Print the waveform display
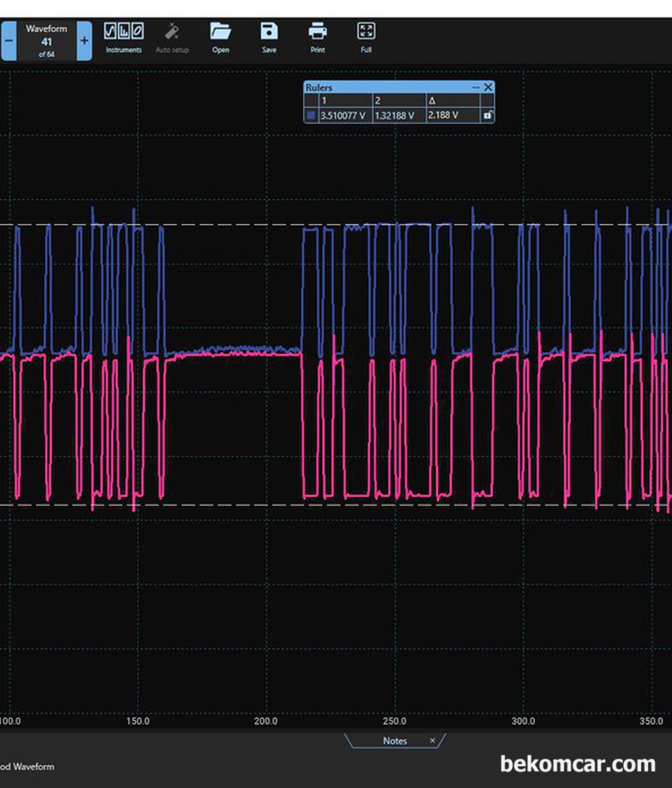The height and width of the screenshot is (788, 672). point(318,39)
